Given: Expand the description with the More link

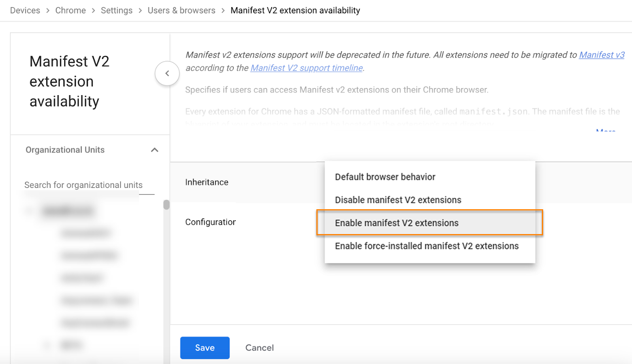Looking at the screenshot, I should [605, 130].
